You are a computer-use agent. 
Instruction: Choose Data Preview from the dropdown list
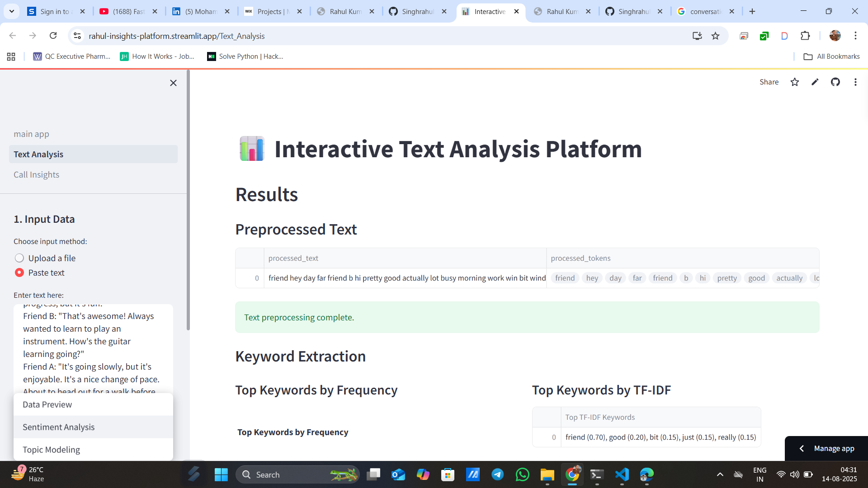(93, 404)
